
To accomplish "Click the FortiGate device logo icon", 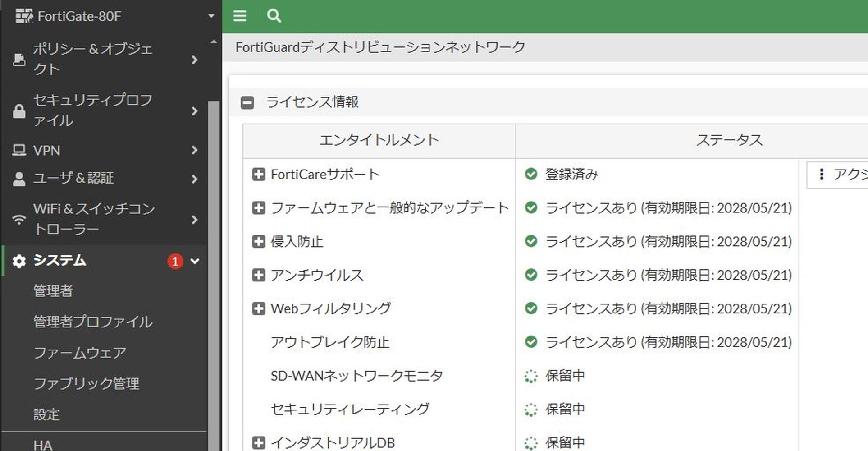I will coord(24,16).
